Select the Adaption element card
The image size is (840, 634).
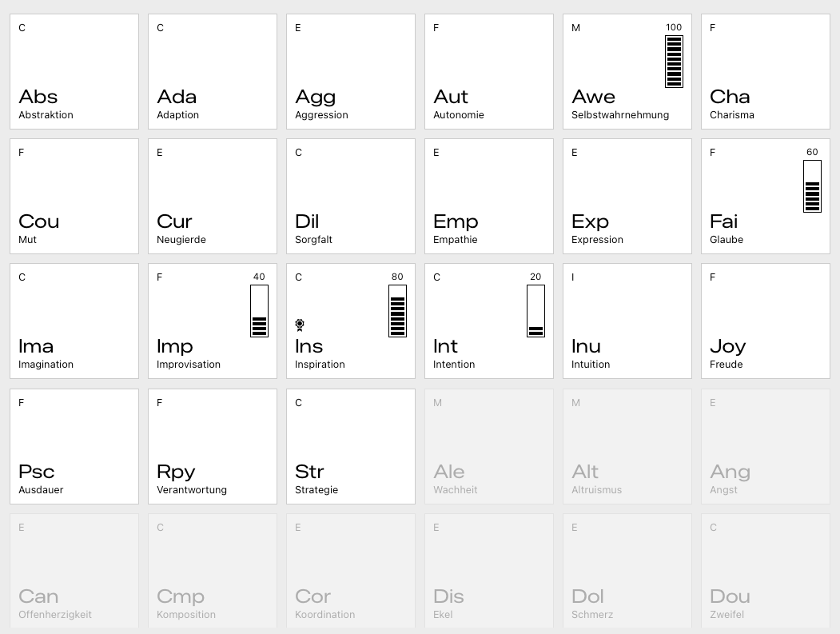[213, 71]
